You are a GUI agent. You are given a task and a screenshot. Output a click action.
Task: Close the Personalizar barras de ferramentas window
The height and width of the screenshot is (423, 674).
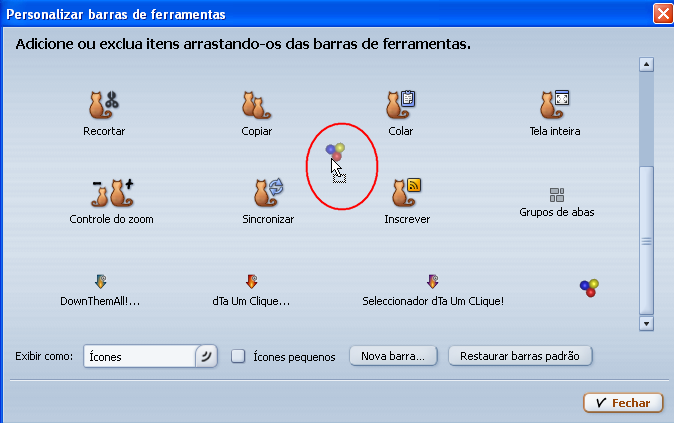coord(663,14)
